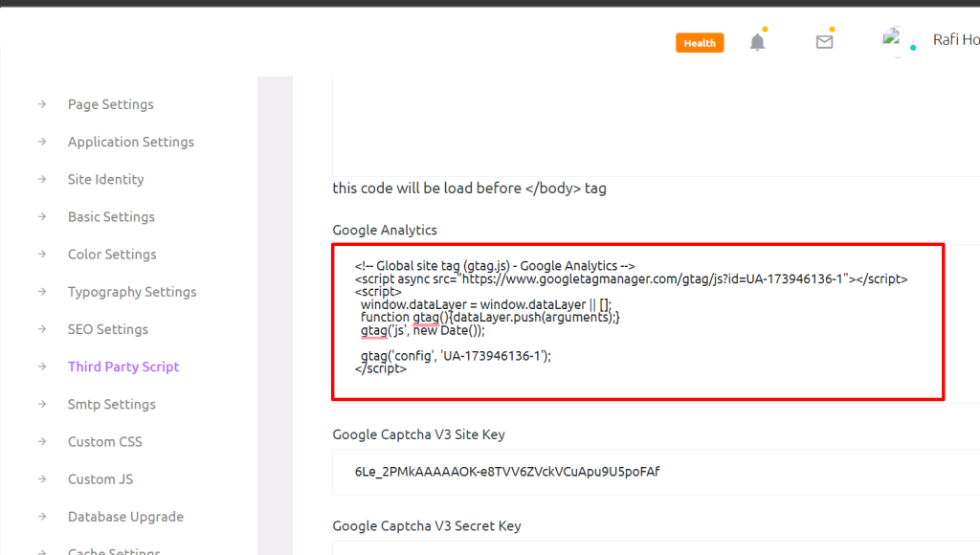The width and height of the screenshot is (980, 555).
Task: Select Third Party Script menu item
Action: 123,366
